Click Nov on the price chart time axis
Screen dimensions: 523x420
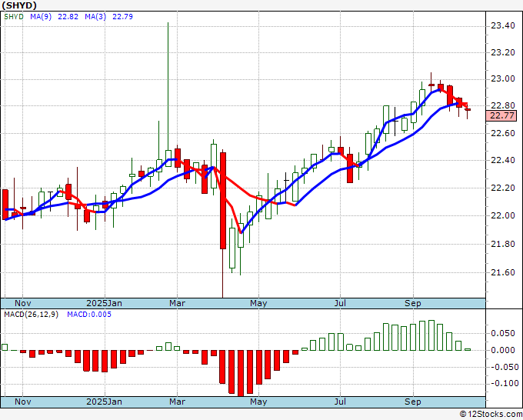pos(22,303)
